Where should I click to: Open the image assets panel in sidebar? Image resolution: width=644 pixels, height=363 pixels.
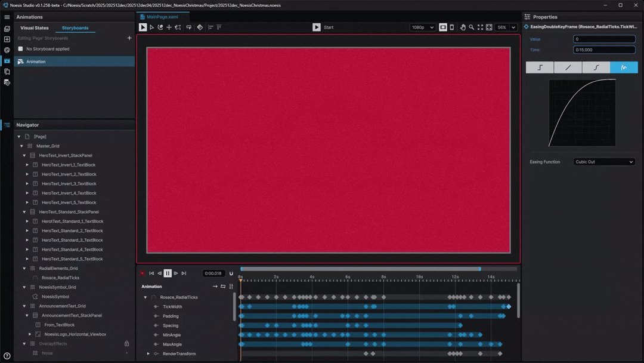[x=7, y=29]
